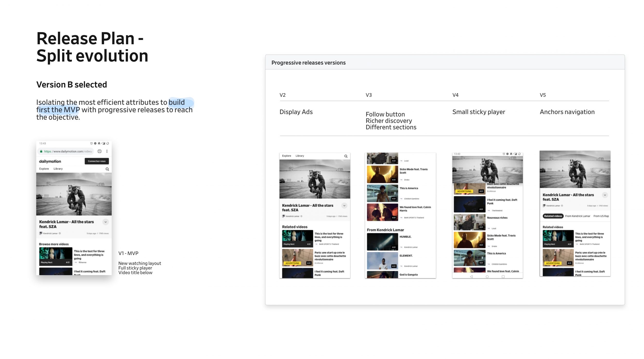Open Library tab in V2 mockup
Screen dimensions: 644x359
tap(300, 156)
